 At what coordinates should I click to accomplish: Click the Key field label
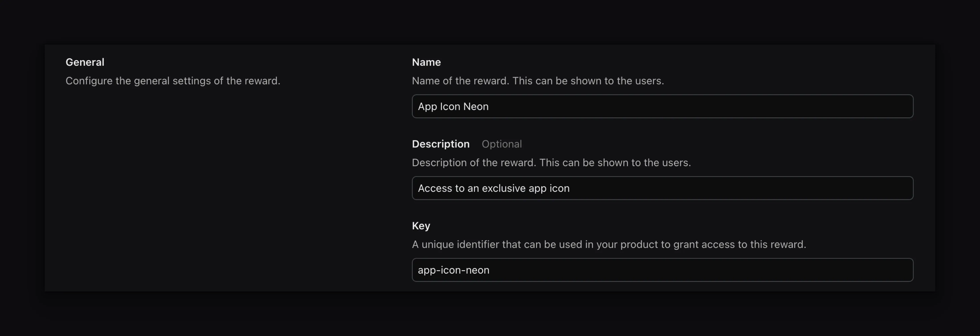pos(421,225)
